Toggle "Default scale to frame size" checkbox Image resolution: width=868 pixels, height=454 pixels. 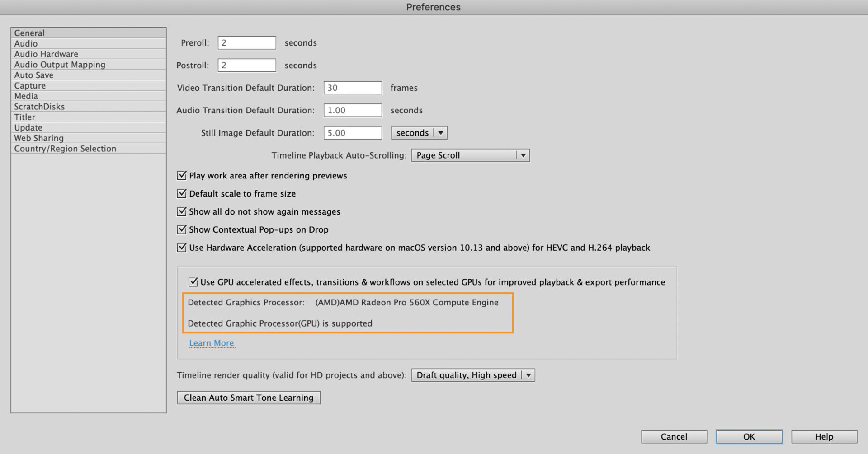(181, 193)
